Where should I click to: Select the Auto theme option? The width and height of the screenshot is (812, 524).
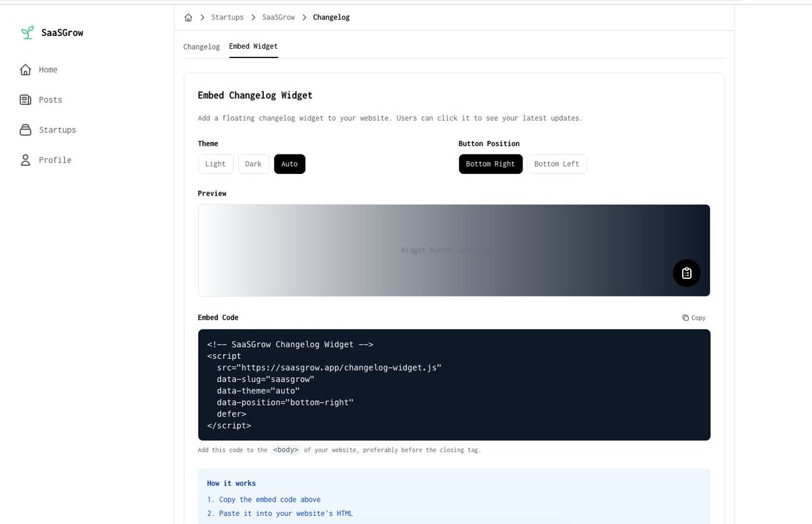[x=290, y=164]
